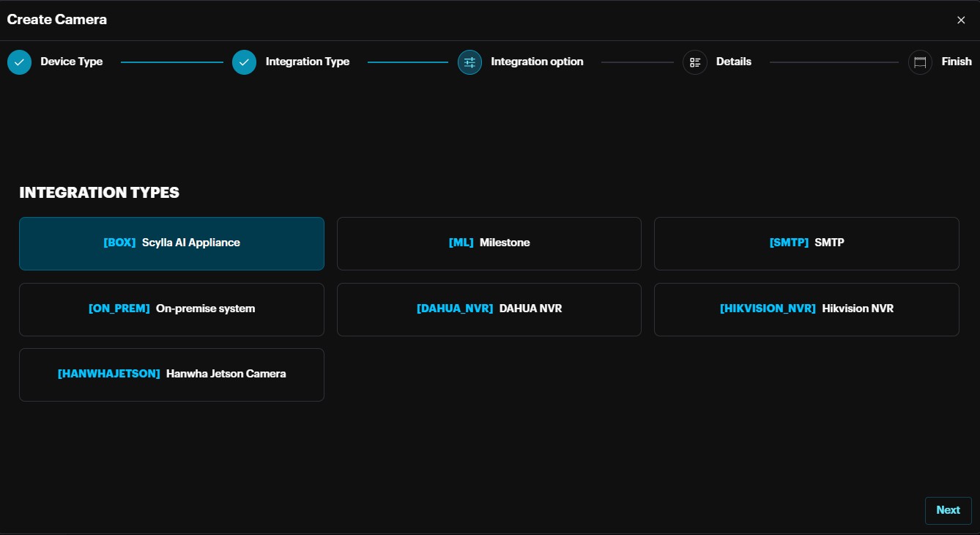Screen dimensions: 980x535
Task: Jump to the Details step label
Action: click(x=733, y=62)
